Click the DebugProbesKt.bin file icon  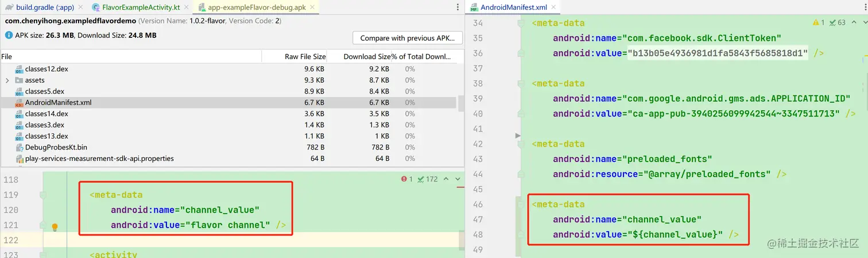point(19,148)
